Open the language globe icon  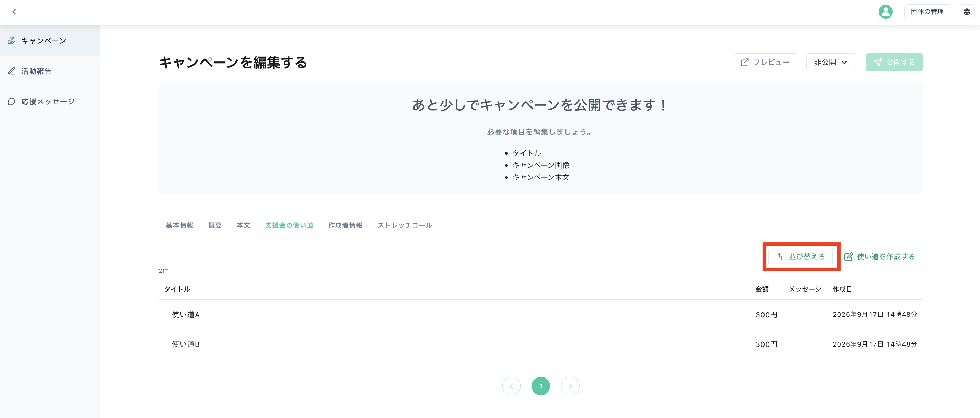click(967, 12)
